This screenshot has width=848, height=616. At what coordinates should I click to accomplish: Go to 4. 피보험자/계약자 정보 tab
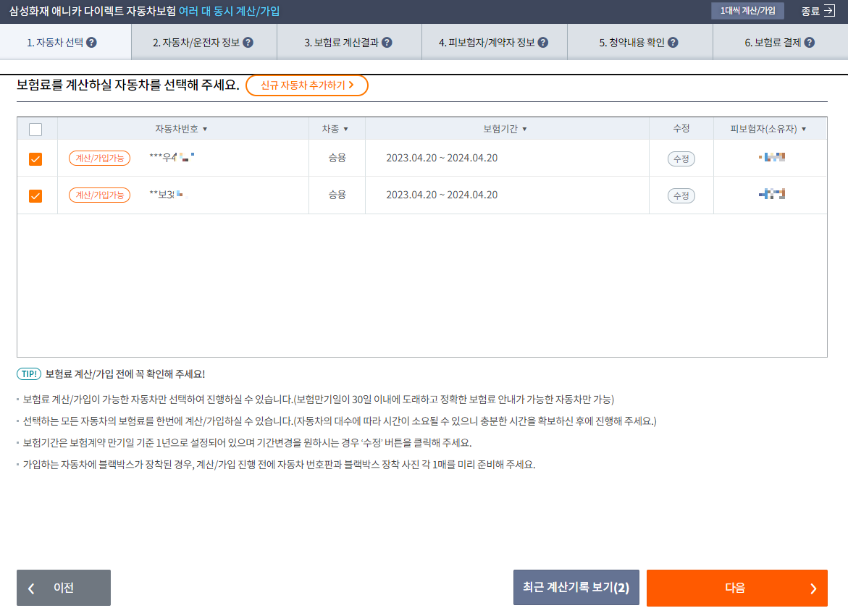pyautogui.click(x=495, y=42)
